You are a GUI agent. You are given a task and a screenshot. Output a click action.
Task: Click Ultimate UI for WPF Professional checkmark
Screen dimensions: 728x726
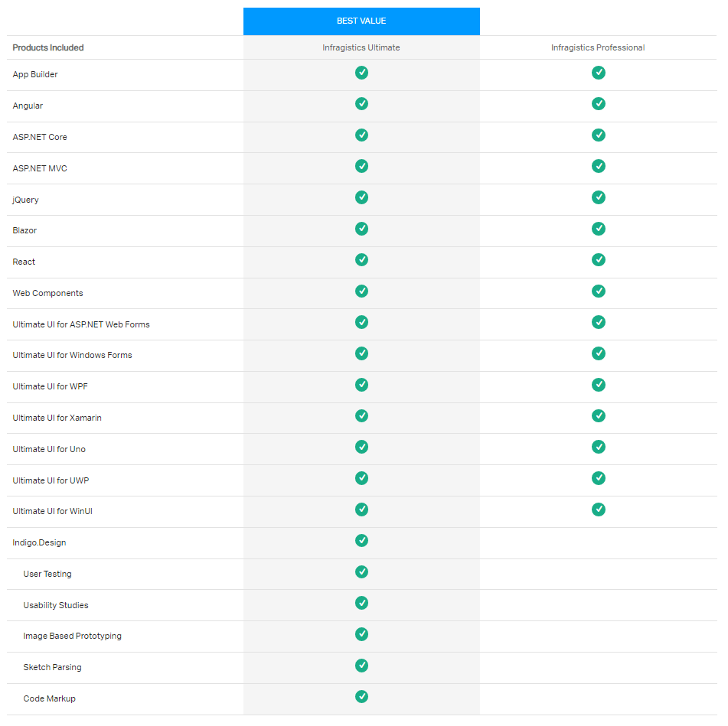[x=599, y=385]
